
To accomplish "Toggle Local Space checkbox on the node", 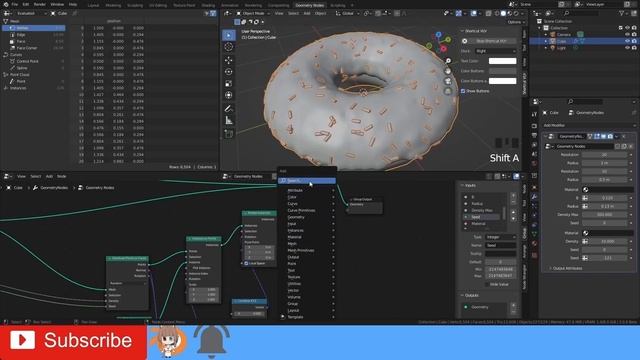I will [246, 263].
